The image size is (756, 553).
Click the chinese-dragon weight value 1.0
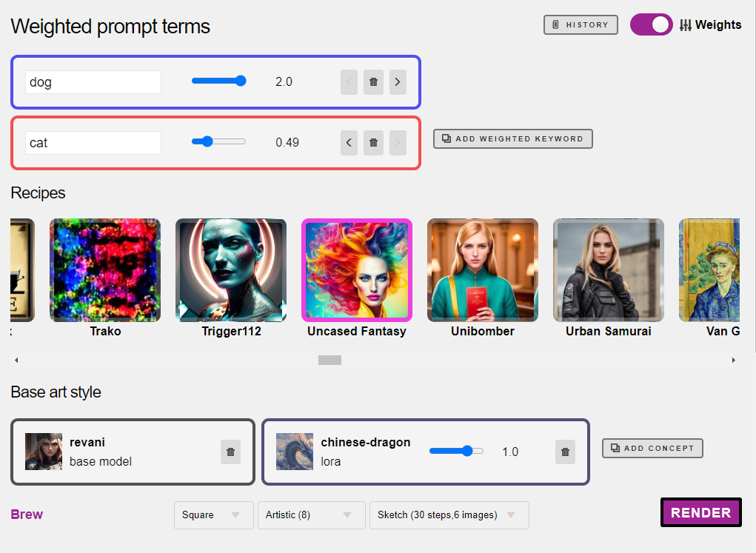510,452
